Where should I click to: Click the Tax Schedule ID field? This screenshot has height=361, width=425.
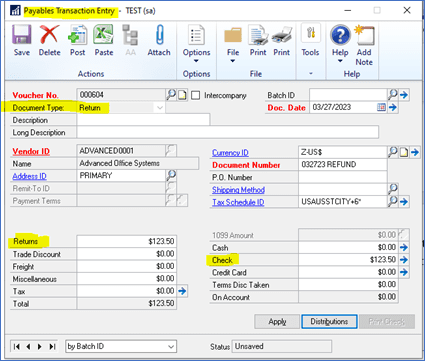[x=343, y=202]
